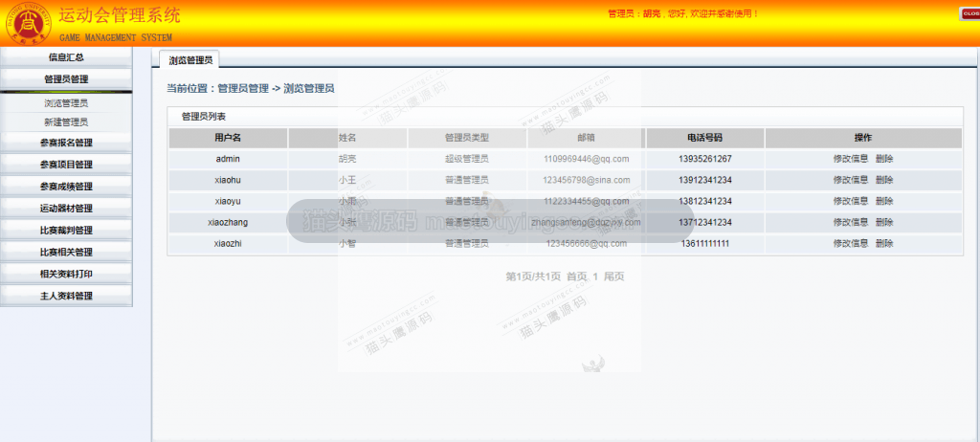Expand 运动器材管理 sidebar section

point(66,209)
